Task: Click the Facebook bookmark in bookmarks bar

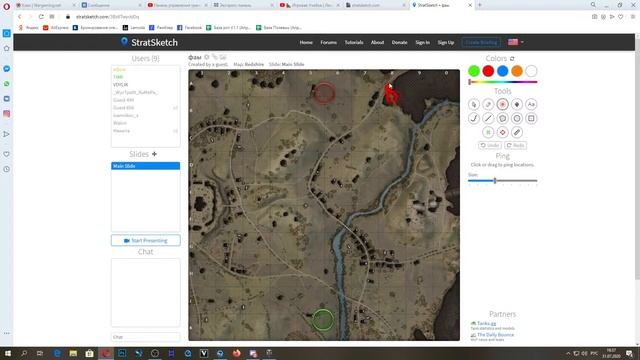Action: pyautogui.click(x=189, y=28)
